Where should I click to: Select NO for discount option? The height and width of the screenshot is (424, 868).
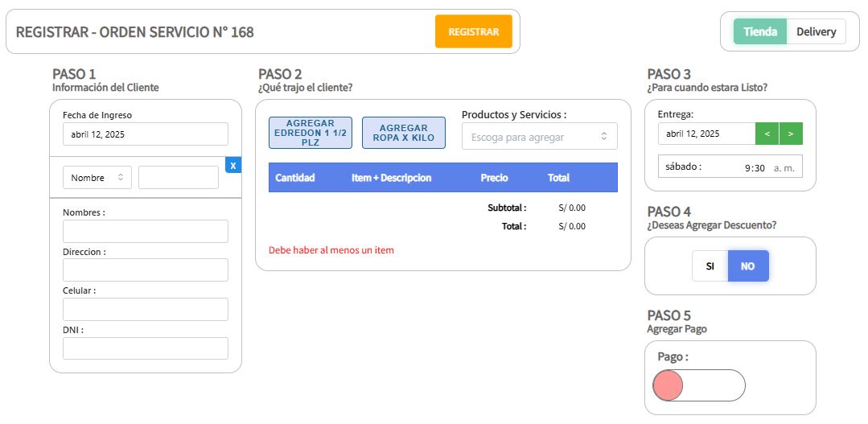747,266
